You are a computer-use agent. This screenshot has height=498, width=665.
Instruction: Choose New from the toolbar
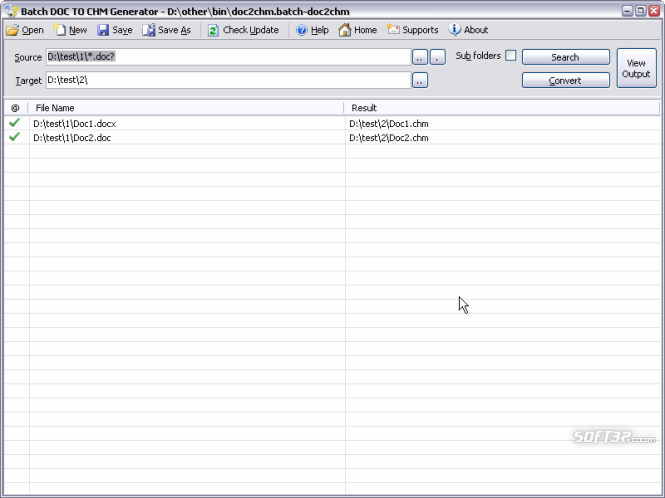pos(78,30)
